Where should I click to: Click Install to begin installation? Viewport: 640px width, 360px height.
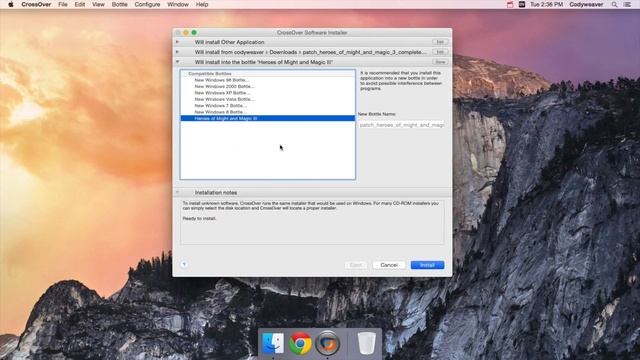(x=427, y=265)
